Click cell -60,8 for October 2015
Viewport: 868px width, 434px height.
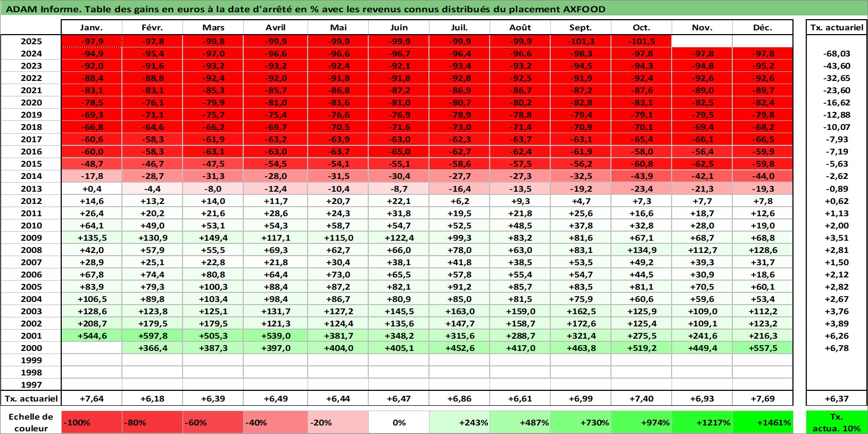[641, 163]
